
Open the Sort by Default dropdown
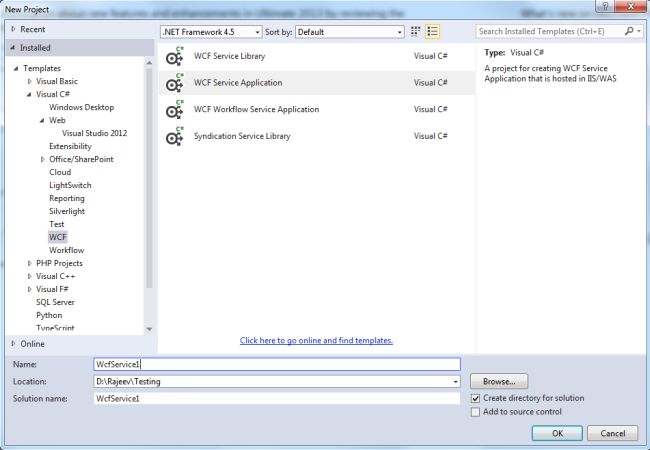pyautogui.click(x=349, y=32)
